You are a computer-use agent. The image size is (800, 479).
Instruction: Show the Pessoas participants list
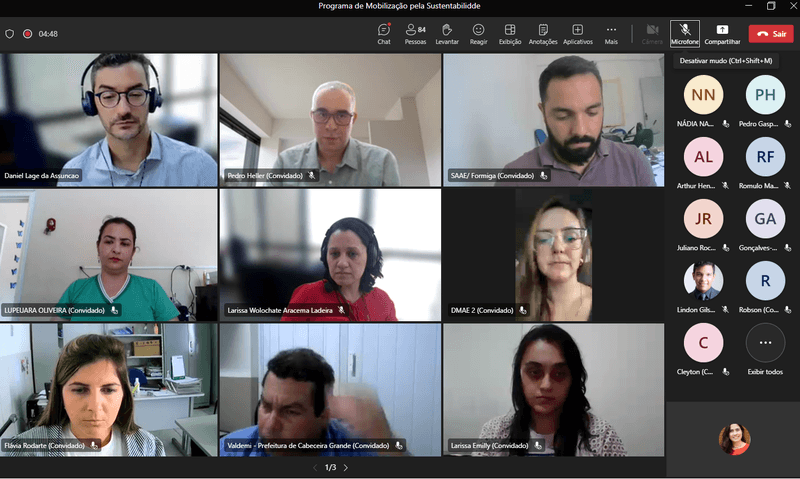click(x=415, y=33)
